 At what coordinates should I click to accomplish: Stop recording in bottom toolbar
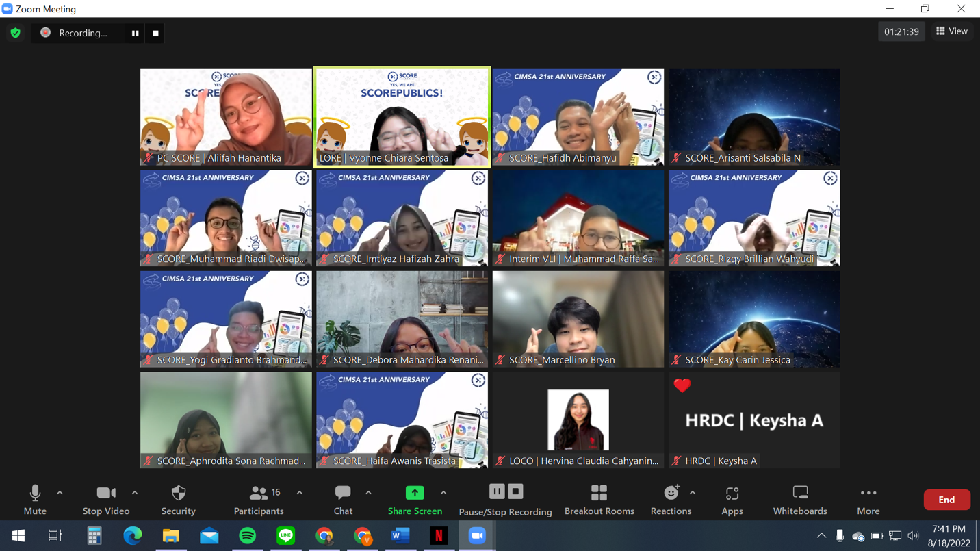[x=515, y=491]
